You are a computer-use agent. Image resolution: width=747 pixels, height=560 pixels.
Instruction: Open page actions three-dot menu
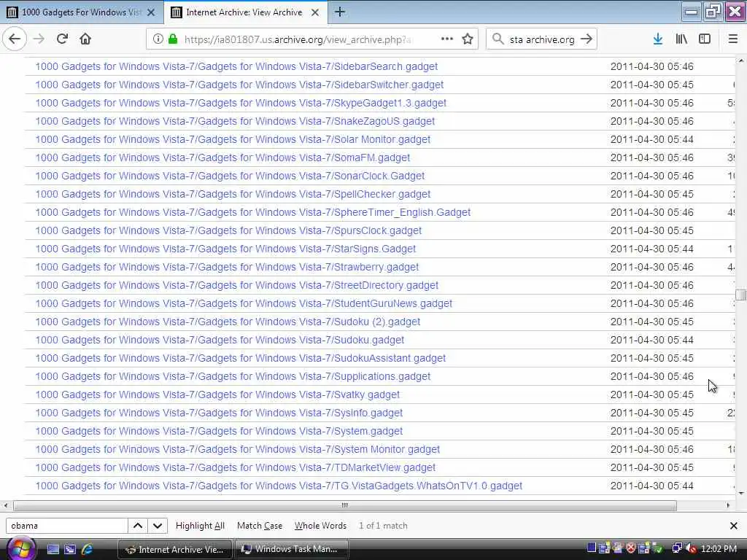point(447,39)
